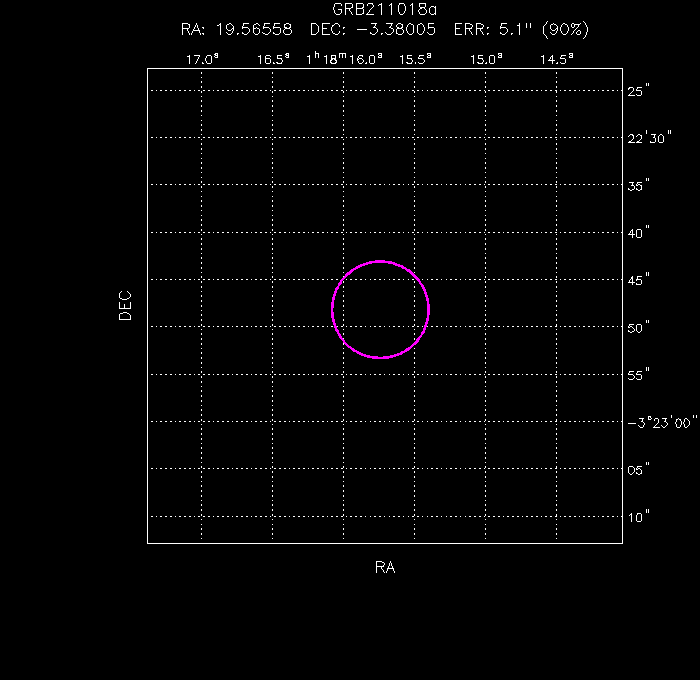
Task: Click the DEC axis label
Action: click(125, 306)
